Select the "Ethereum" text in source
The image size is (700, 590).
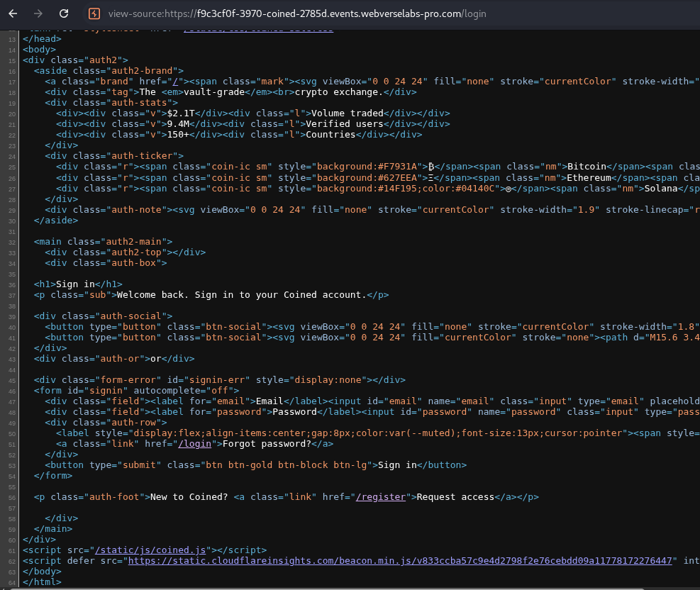[x=589, y=177]
